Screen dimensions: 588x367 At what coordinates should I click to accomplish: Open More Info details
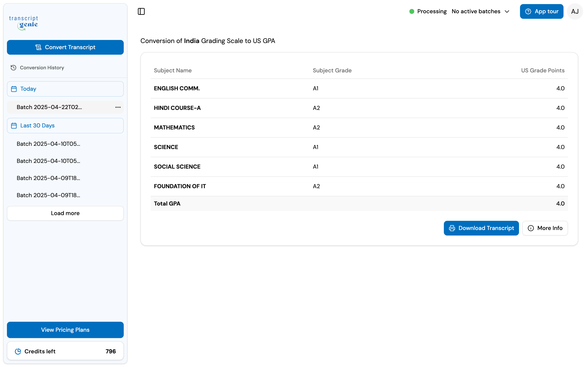tap(545, 228)
